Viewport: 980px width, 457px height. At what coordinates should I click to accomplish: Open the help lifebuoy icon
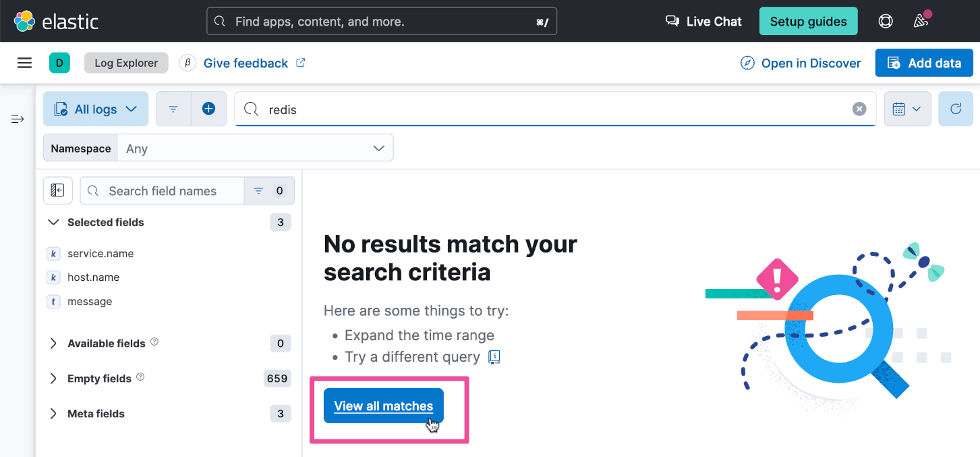click(x=886, y=21)
